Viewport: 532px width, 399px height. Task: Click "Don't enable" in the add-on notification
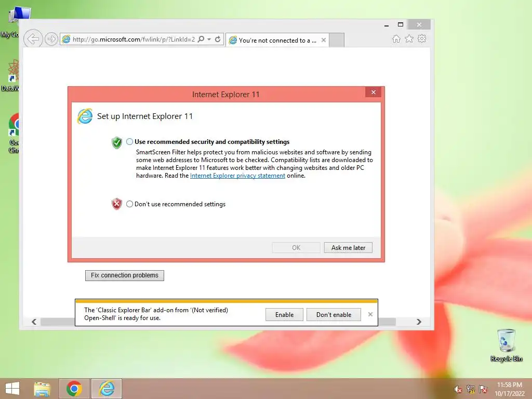[x=334, y=314]
